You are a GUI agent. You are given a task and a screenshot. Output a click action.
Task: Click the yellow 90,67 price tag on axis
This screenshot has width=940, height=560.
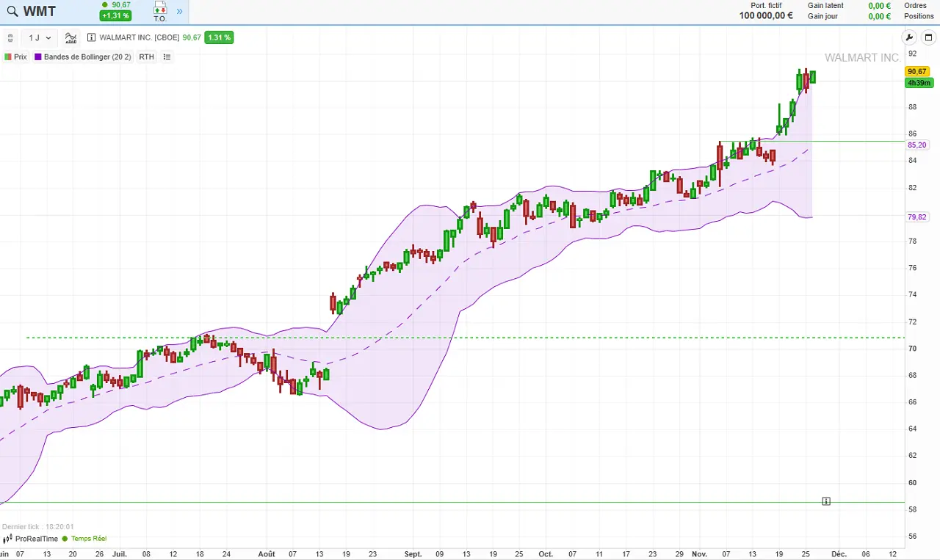(918, 71)
